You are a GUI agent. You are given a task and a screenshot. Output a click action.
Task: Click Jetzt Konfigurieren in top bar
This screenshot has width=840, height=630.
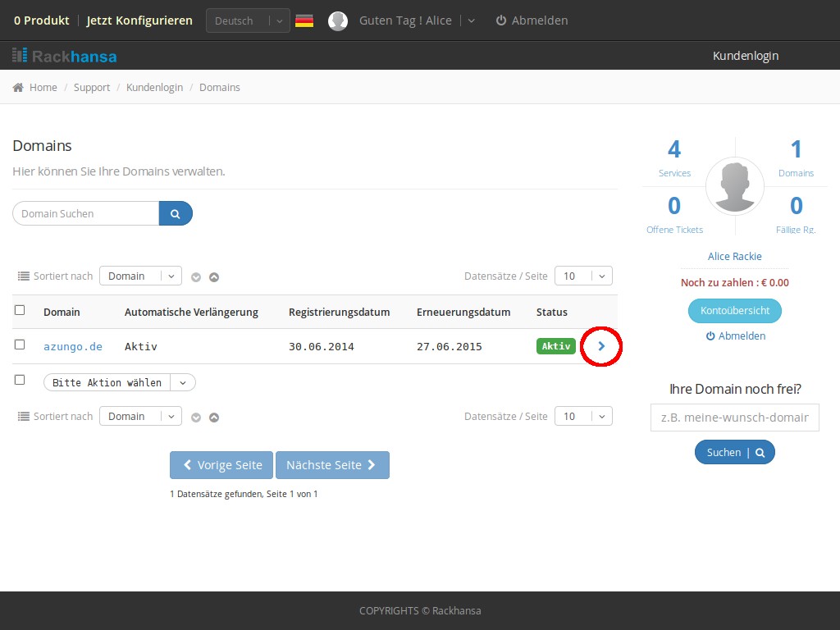pyautogui.click(x=139, y=21)
